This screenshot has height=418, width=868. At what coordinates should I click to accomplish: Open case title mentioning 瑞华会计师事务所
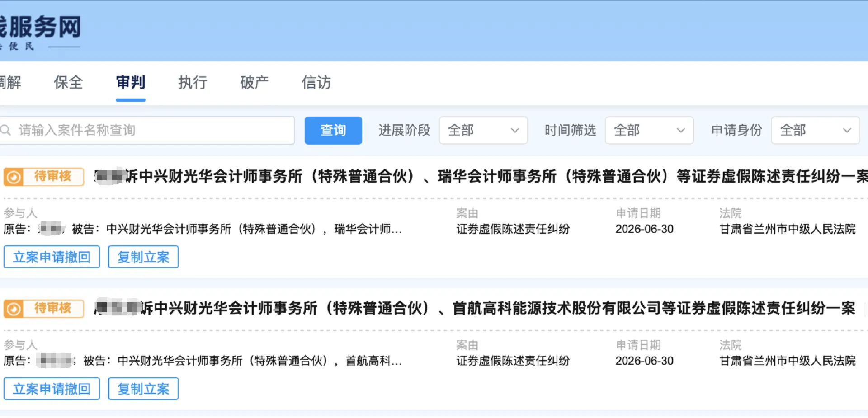(x=481, y=176)
